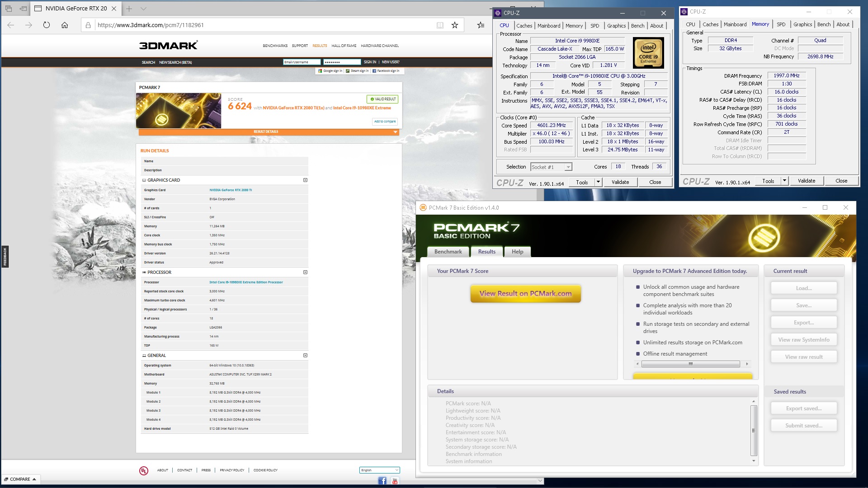Switch to Benchmark tab in PCMark 7
The width and height of the screenshot is (868, 488).
point(448,252)
